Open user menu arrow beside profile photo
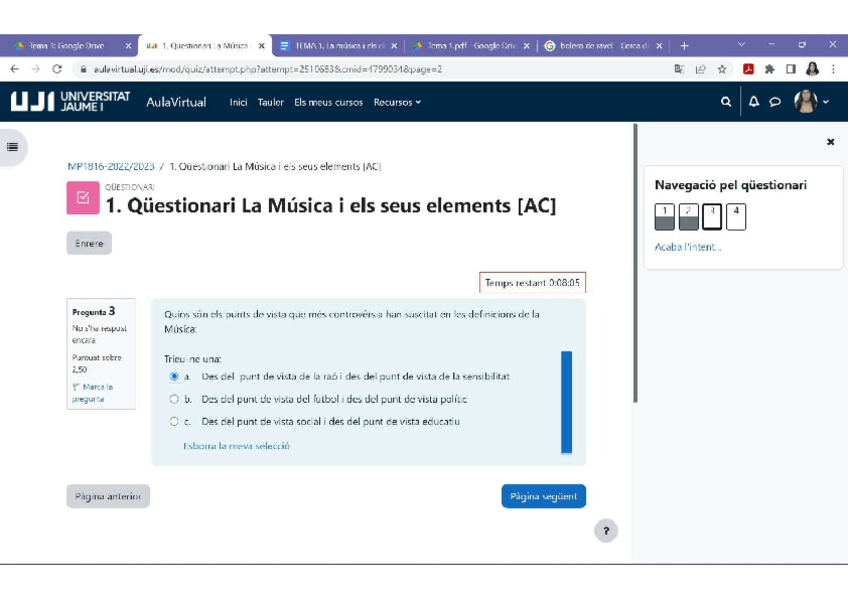This screenshot has height=599, width=848. (x=826, y=102)
